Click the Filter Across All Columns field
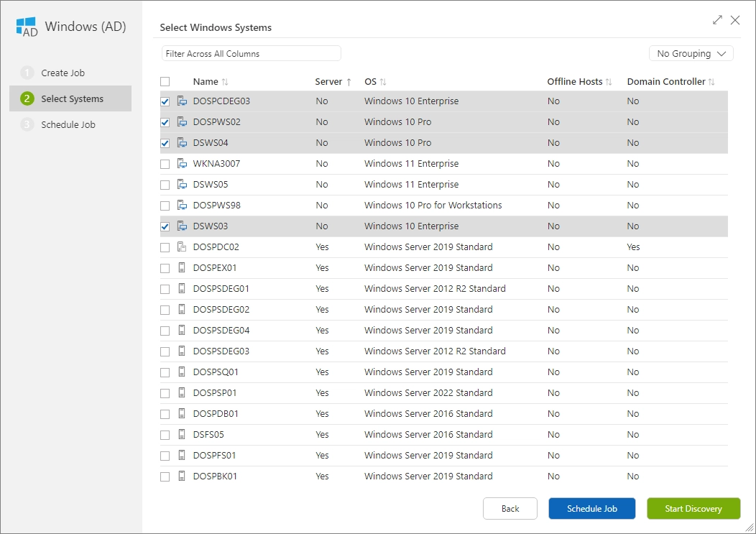 pyautogui.click(x=252, y=54)
